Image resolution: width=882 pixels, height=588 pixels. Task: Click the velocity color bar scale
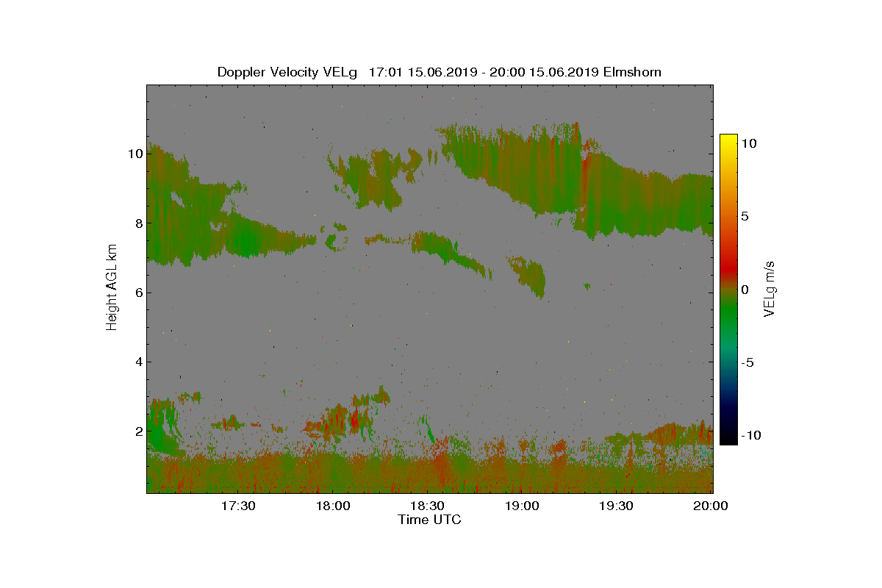728,290
